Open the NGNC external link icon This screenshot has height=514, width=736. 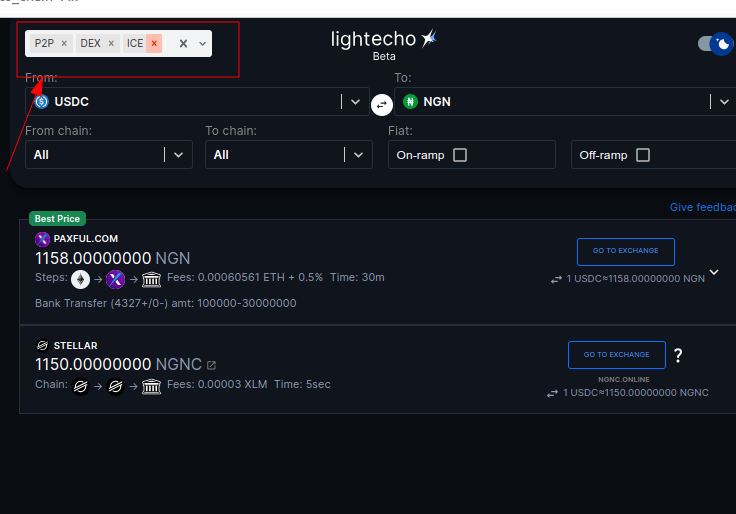211,365
